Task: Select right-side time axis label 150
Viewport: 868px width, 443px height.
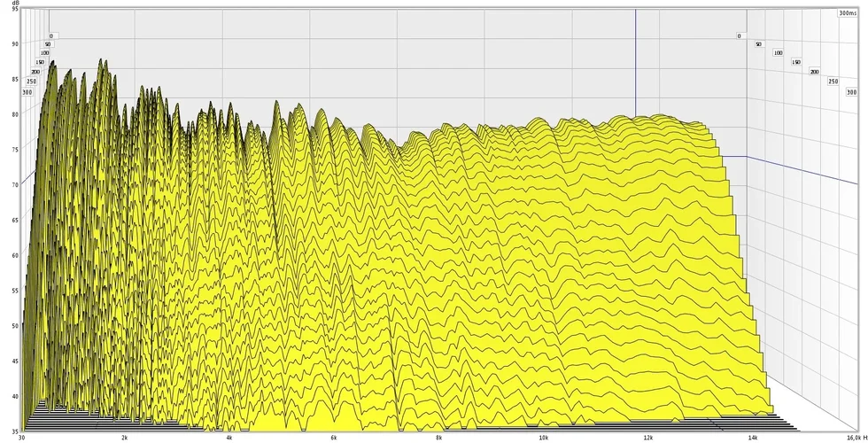Action: pyautogui.click(x=796, y=62)
